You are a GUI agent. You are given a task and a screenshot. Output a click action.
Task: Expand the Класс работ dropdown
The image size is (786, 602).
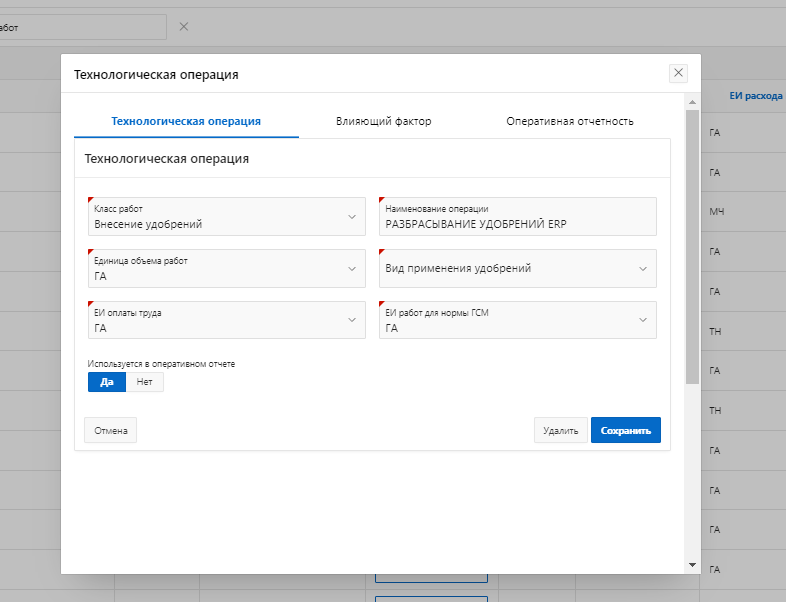(x=351, y=216)
